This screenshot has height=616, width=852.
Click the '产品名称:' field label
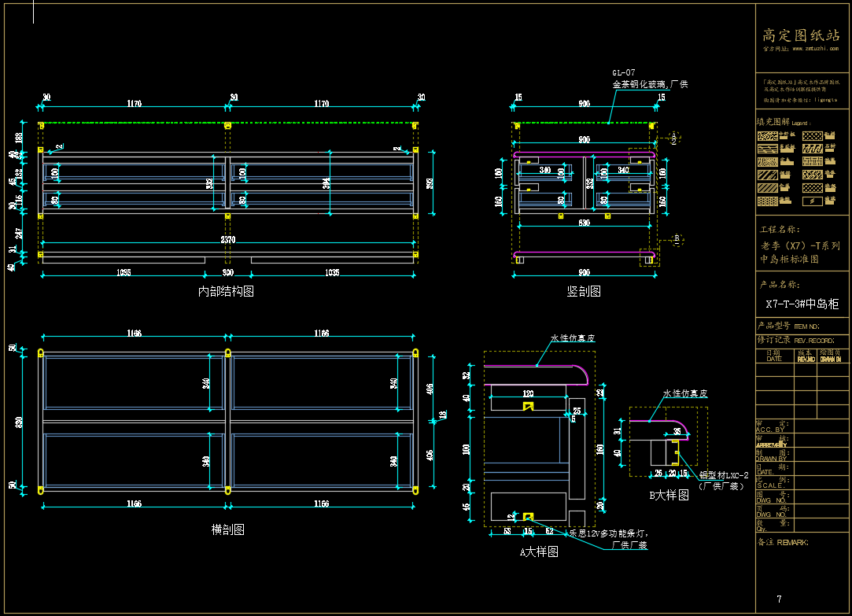coord(779,285)
